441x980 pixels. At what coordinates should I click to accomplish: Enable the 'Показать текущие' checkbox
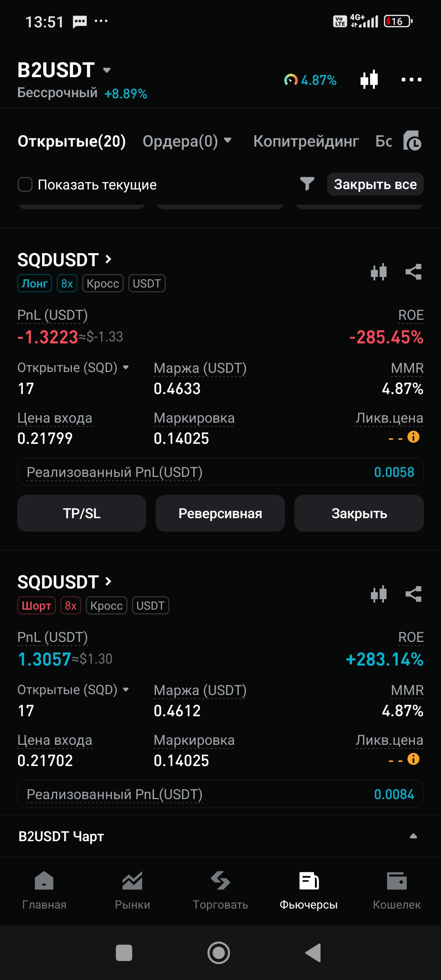pyautogui.click(x=25, y=185)
